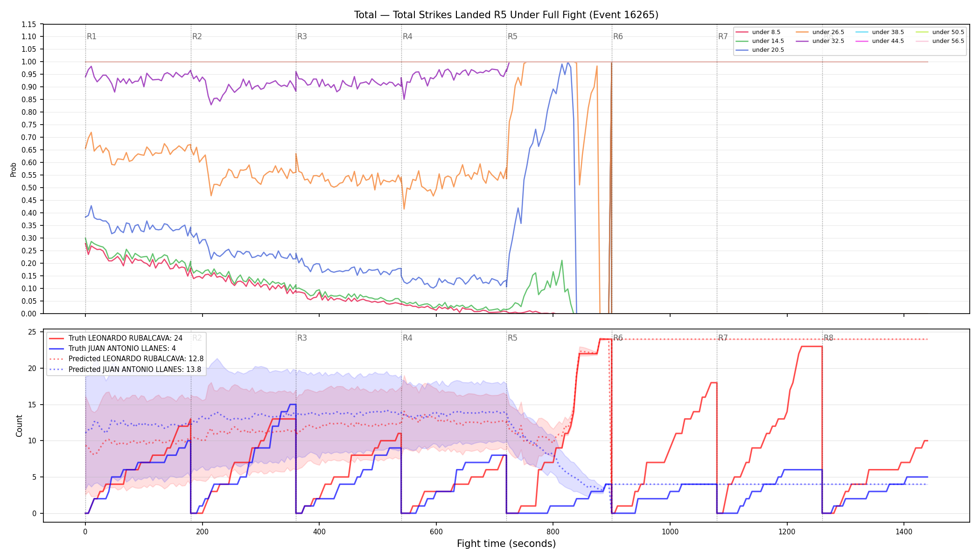980x560 pixels.
Task: Click the 0.25 tick on Prob axis
Action: (x=29, y=251)
